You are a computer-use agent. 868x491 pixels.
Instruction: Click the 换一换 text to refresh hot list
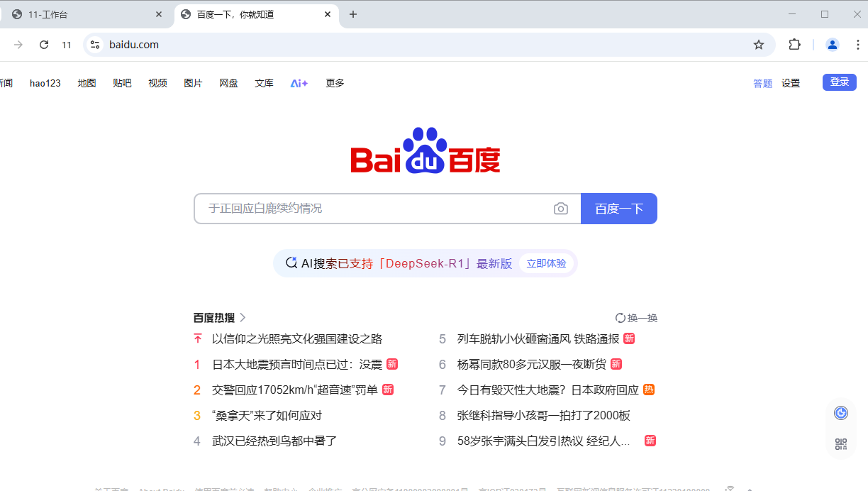coord(642,318)
